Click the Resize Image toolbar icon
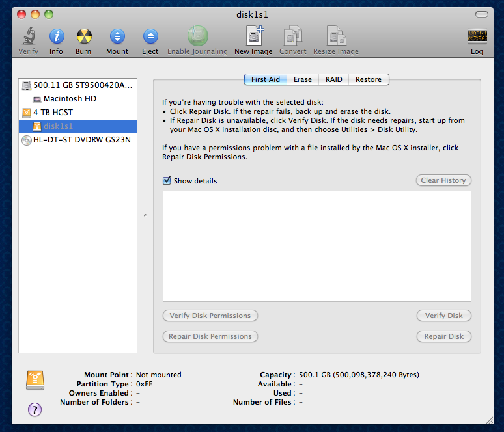 point(336,36)
